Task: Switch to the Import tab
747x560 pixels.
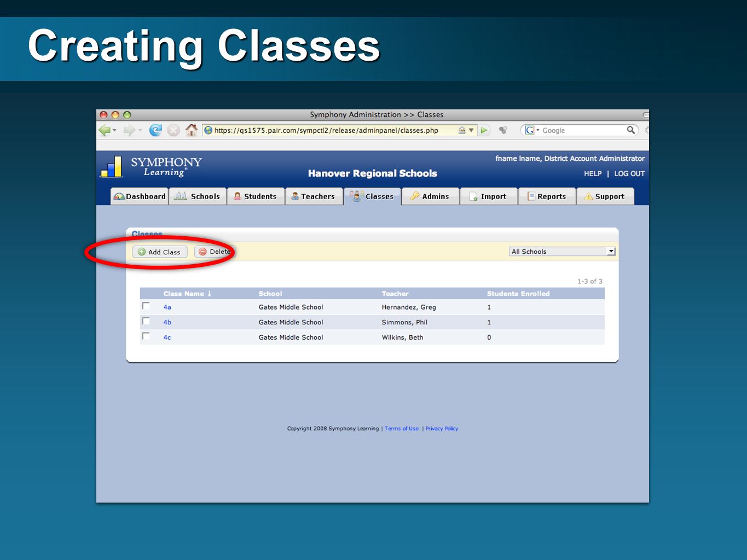Action: click(x=489, y=196)
